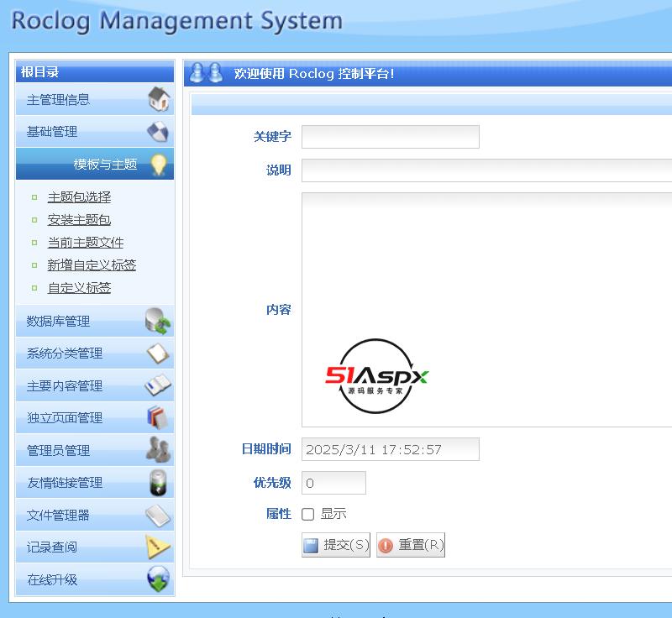Open the 安装主题包 link
Screen dimensions: 672x618
(79, 220)
